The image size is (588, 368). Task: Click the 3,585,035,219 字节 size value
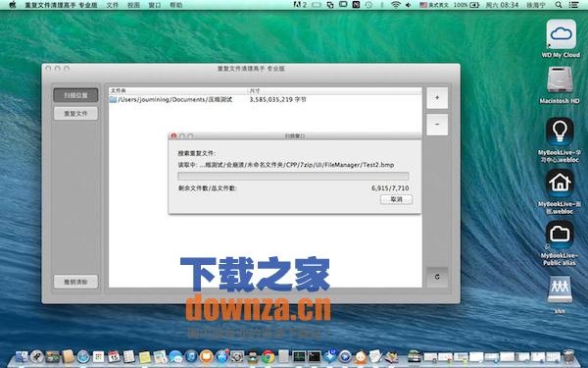pos(278,99)
